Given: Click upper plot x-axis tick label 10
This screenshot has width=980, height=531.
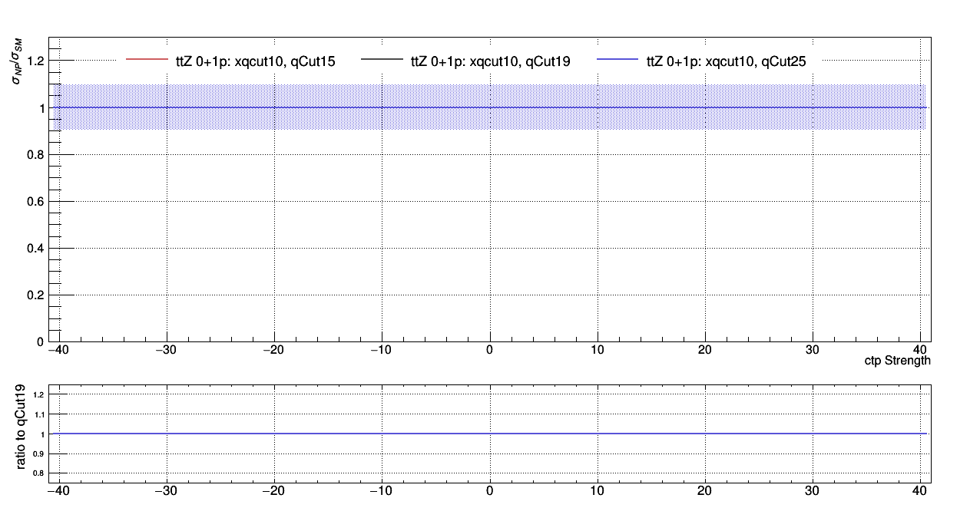Looking at the screenshot, I should 598,350.
